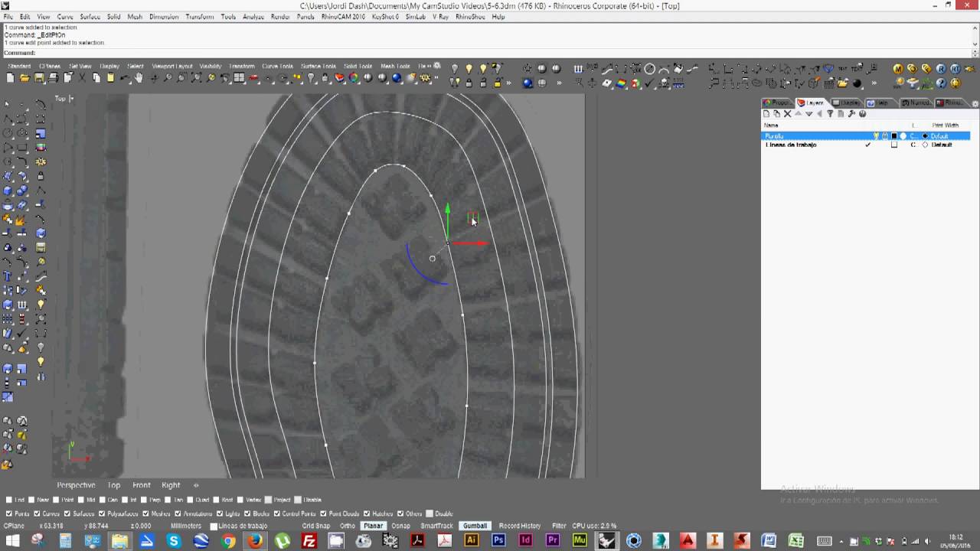Click the blue R plugin icon

click(x=941, y=69)
